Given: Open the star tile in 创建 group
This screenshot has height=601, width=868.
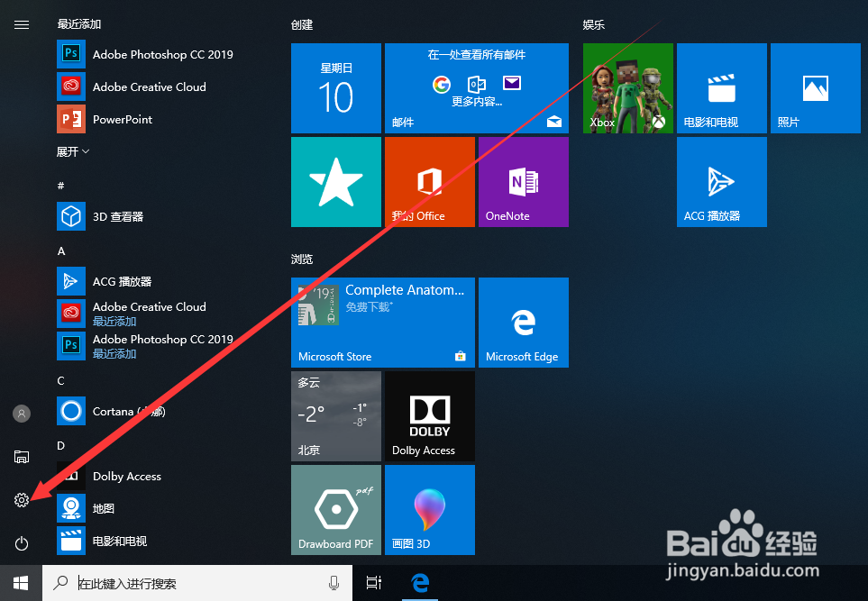Looking at the screenshot, I should pos(336,182).
